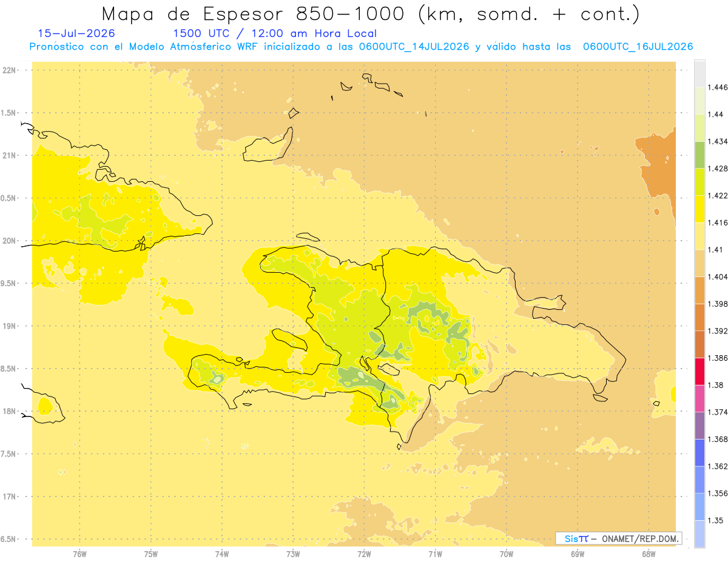The height and width of the screenshot is (562, 728).
Task: Click the date '15-Jul-2026'
Action: tap(76, 33)
